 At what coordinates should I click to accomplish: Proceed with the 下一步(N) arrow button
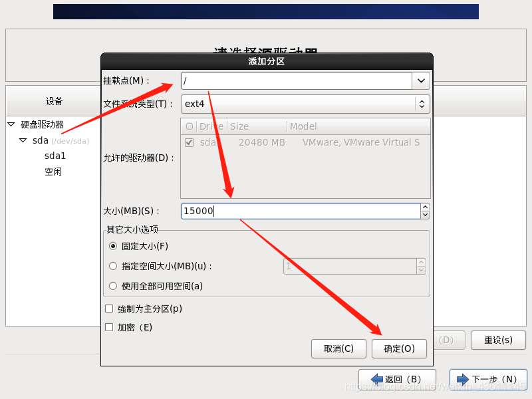tap(488, 378)
